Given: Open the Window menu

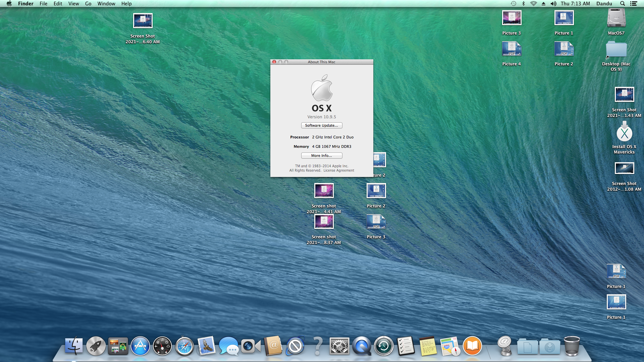Looking at the screenshot, I should 106,4.
